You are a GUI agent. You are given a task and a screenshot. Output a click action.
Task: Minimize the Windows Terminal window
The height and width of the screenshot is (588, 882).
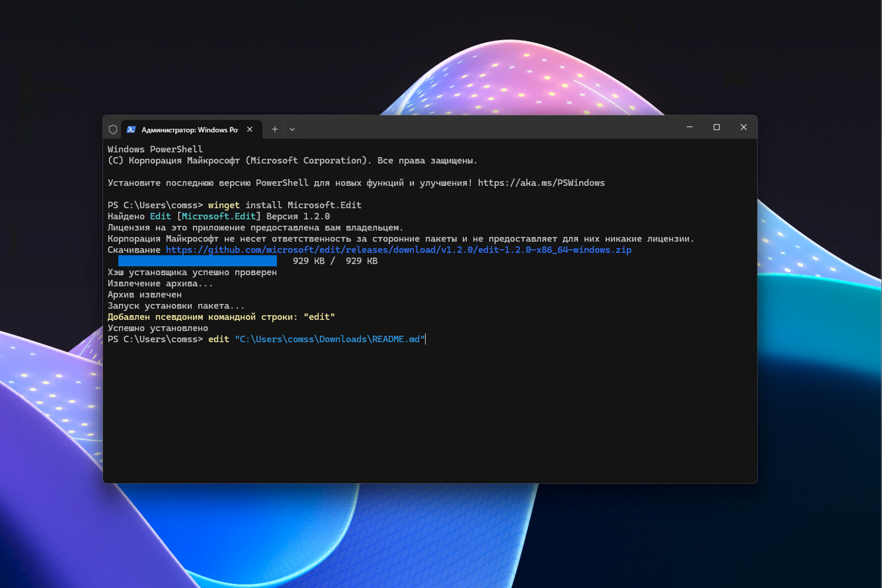coord(690,127)
